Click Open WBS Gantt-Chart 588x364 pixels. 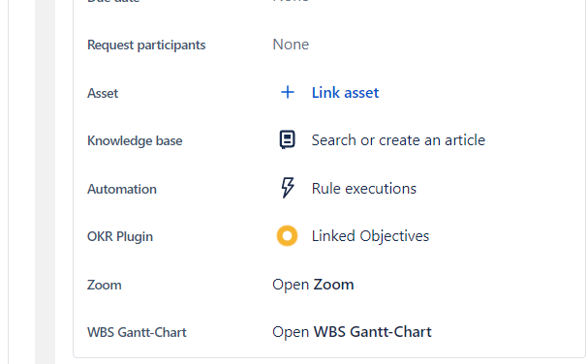coord(353,332)
